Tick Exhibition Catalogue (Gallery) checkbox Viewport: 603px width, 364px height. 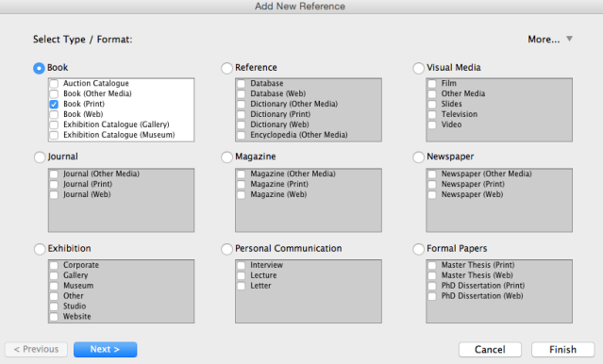54,124
